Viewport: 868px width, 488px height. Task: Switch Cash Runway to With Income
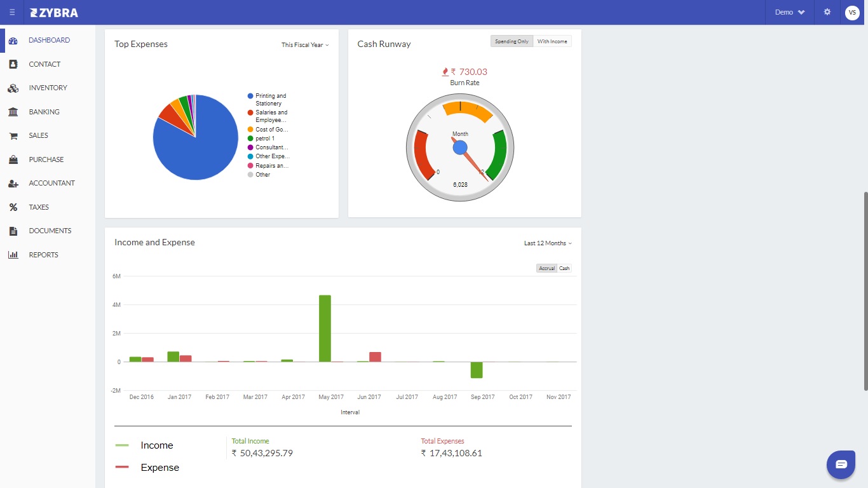[x=552, y=41]
